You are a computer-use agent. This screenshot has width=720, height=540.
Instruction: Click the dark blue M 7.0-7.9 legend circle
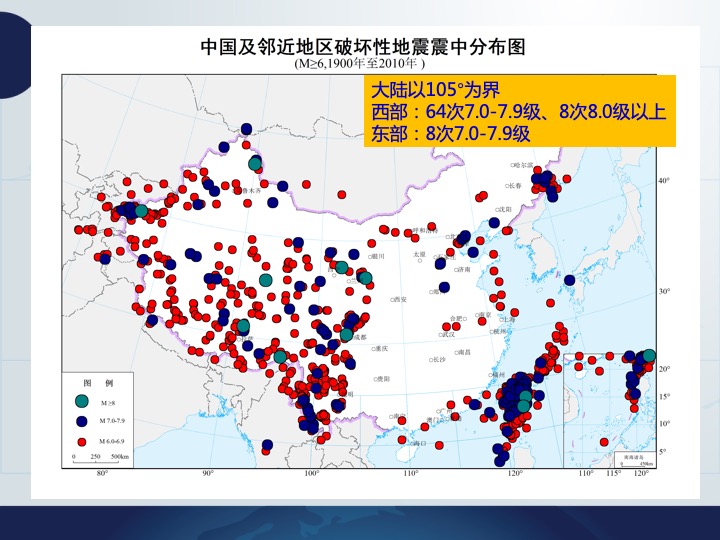(82, 421)
